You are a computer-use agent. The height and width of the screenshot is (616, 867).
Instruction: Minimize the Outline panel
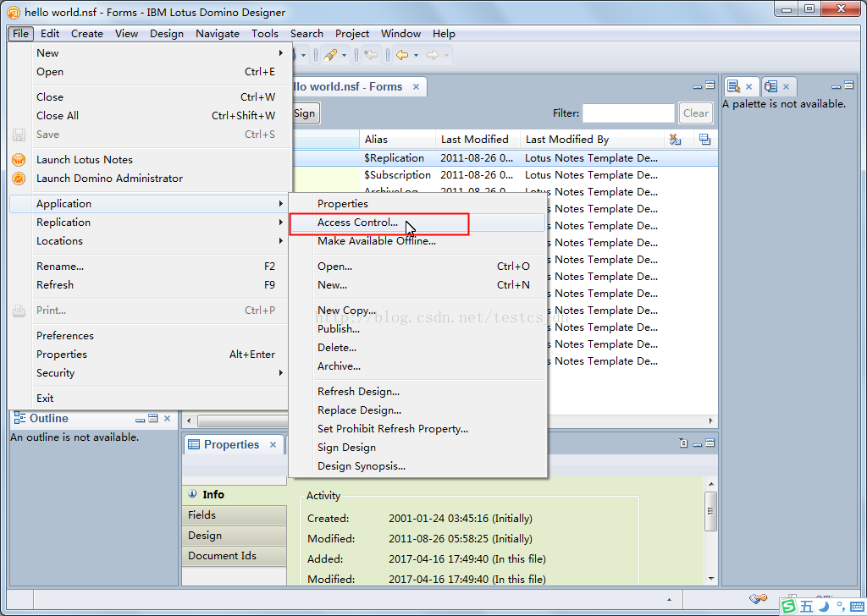[140, 420]
